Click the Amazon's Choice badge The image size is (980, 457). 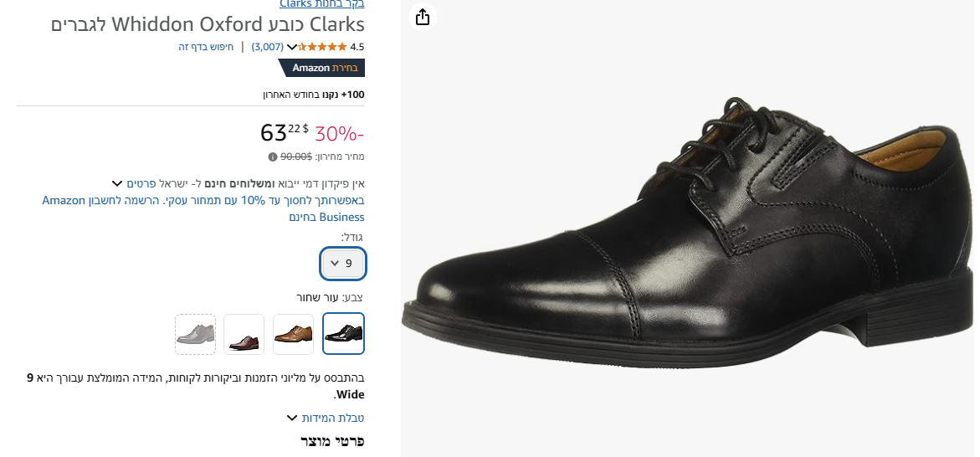coord(321,68)
